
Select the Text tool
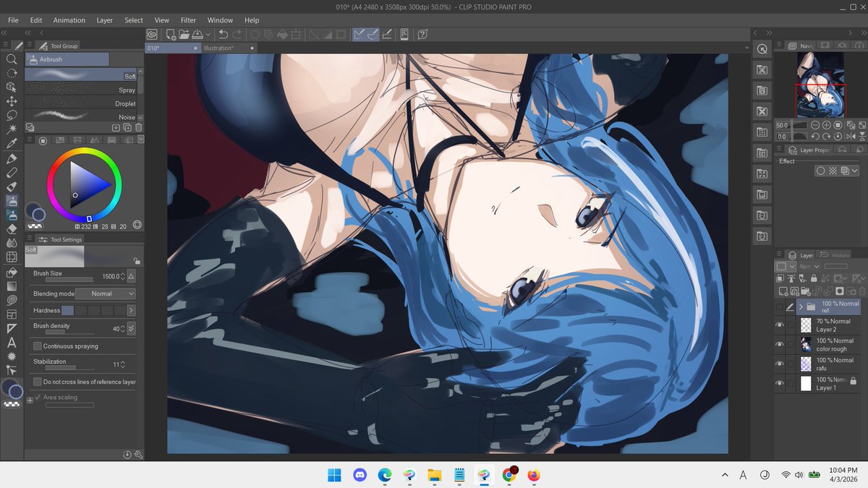tap(12, 343)
